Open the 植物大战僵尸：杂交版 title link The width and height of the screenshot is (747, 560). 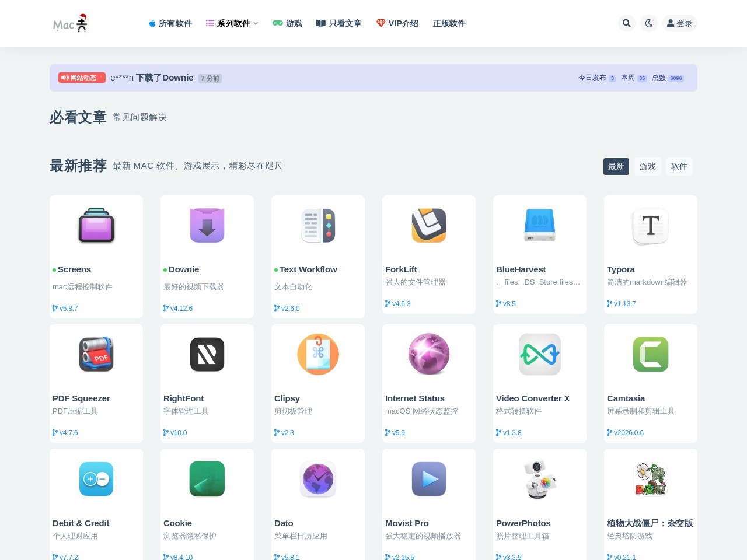coord(650,523)
